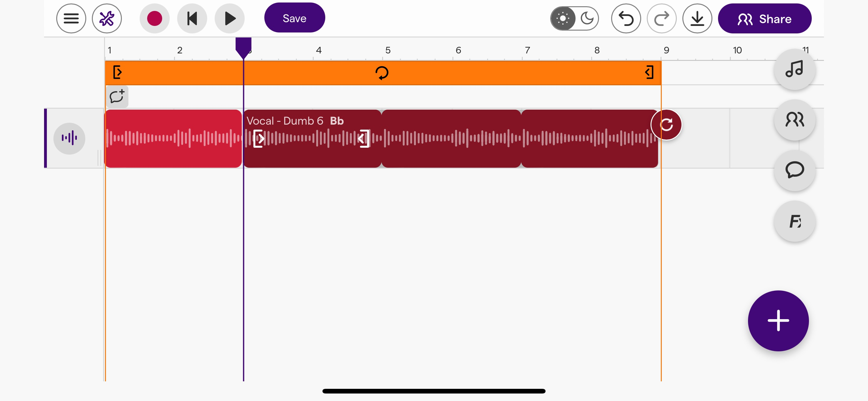The width and height of the screenshot is (868, 401).
Task: Select the clip trim start handle
Action: coord(258,138)
